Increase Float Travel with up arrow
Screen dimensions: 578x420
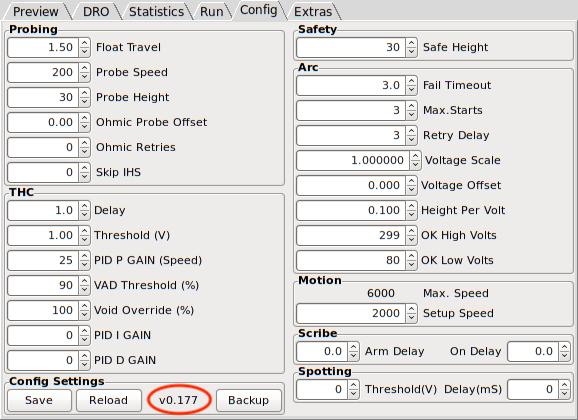(x=84, y=43)
